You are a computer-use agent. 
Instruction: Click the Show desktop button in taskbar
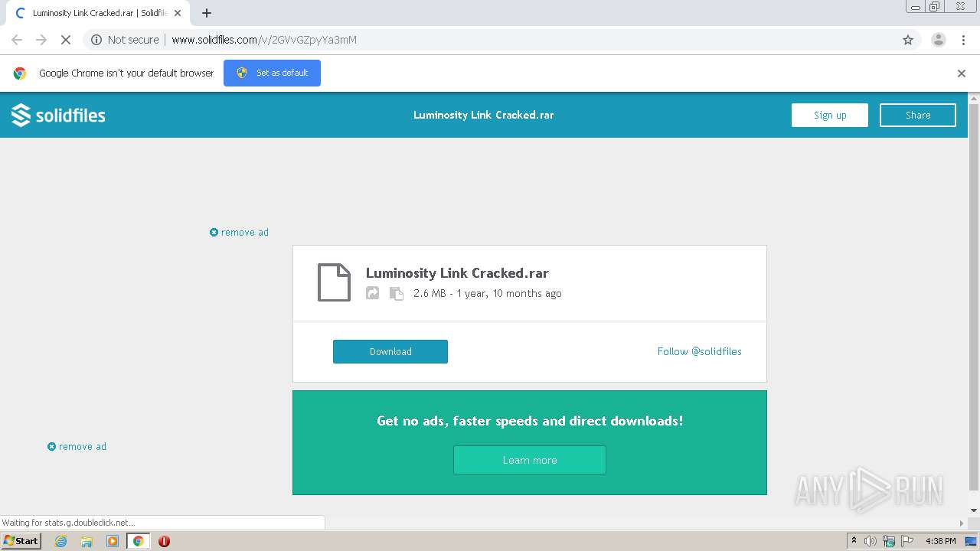point(972,541)
